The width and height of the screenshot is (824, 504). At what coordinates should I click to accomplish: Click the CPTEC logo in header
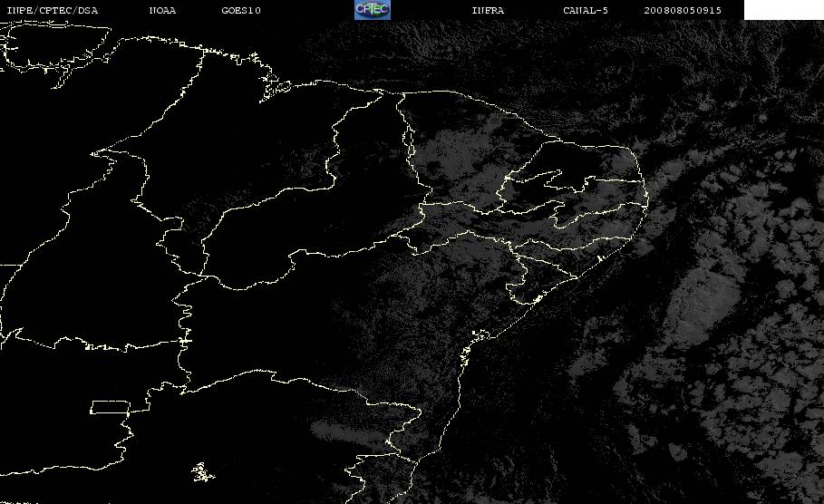click(372, 9)
